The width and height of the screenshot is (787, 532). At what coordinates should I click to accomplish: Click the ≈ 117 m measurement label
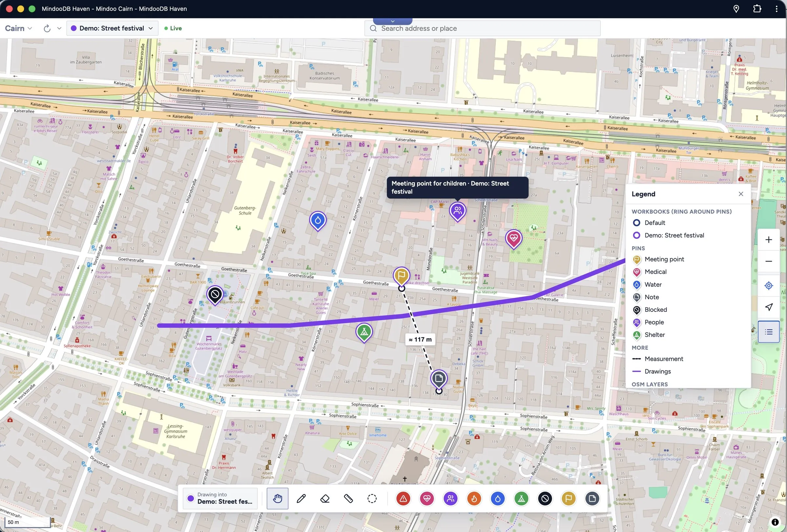[x=420, y=340]
